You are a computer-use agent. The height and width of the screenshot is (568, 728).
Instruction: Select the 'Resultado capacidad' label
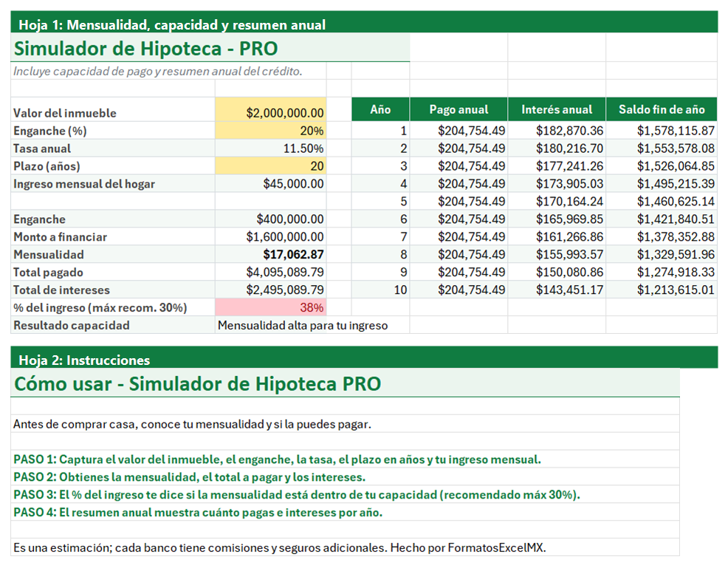click(x=71, y=325)
